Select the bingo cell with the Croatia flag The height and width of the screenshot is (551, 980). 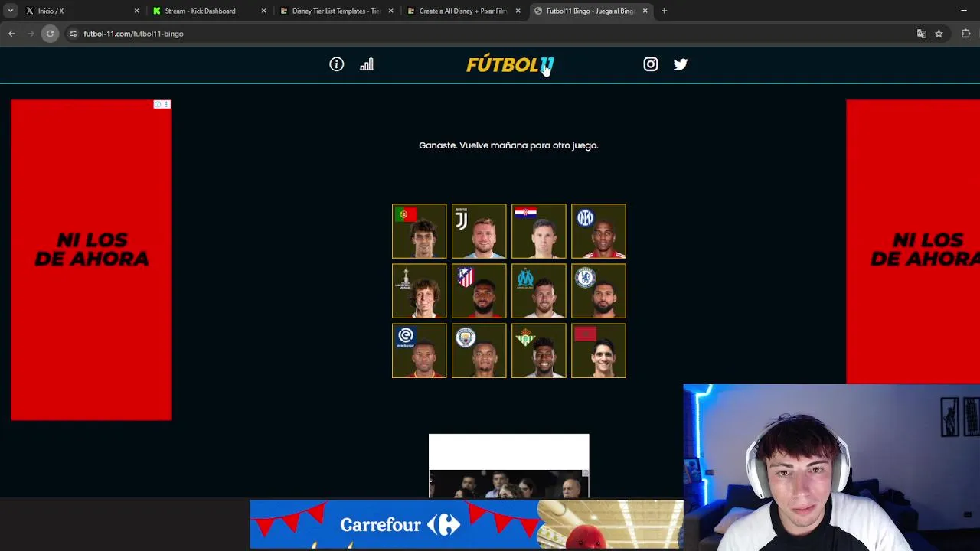coord(538,231)
